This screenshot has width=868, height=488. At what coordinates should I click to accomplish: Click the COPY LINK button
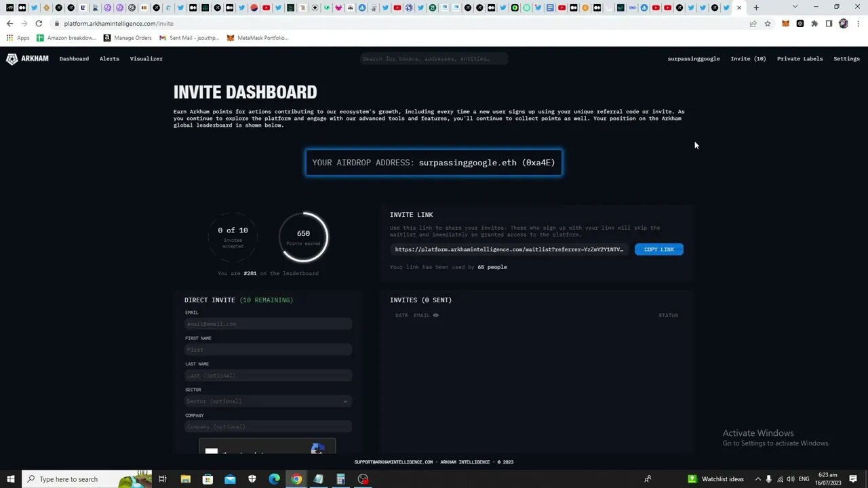pyautogui.click(x=658, y=249)
